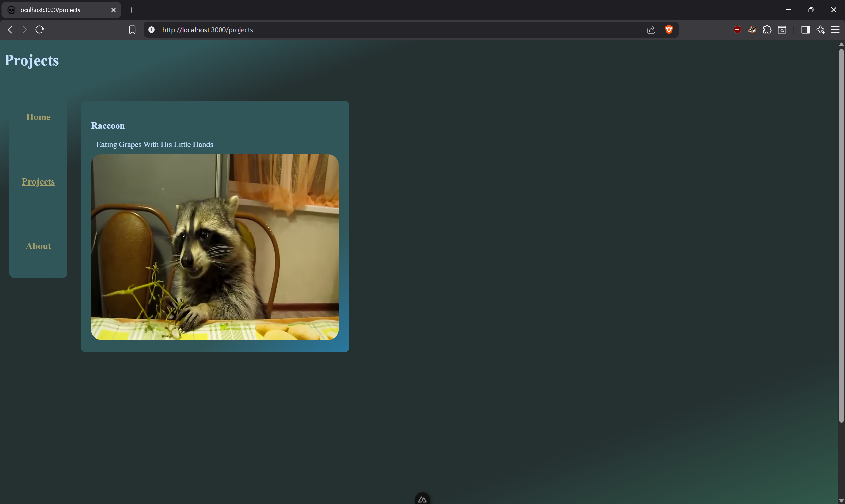Select the localhost:3000/projects tab
The width and height of the screenshot is (845, 504).
[61, 10]
